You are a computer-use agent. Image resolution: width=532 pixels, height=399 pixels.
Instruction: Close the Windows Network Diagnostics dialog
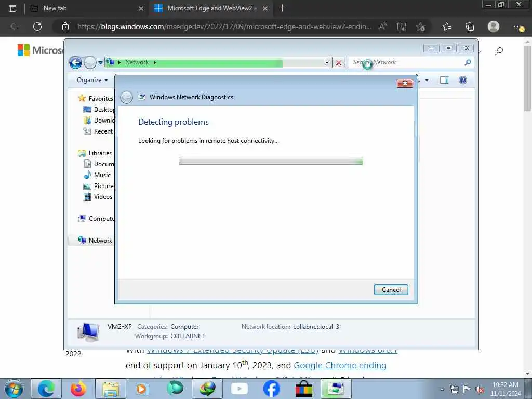pyautogui.click(x=405, y=84)
